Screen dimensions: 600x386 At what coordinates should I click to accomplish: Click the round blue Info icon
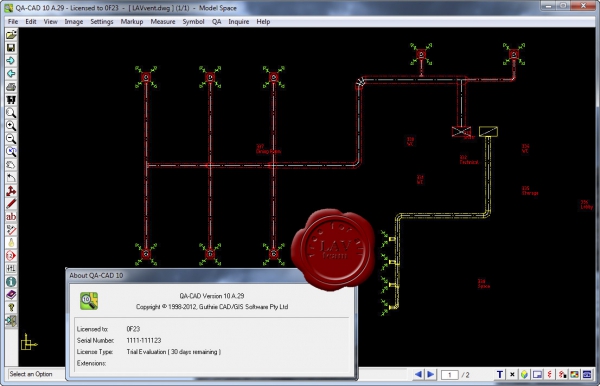[x=11, y=282]
